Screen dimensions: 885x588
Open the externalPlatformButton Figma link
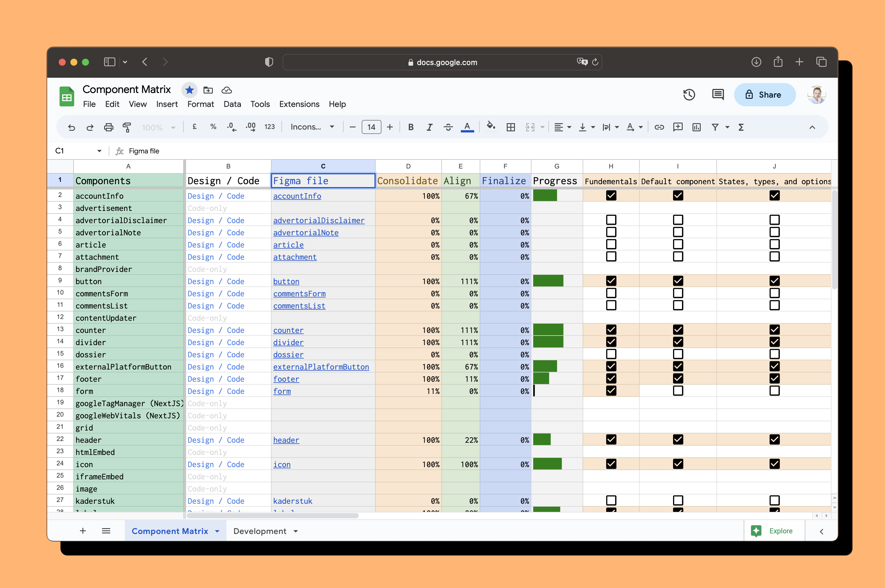321,367
